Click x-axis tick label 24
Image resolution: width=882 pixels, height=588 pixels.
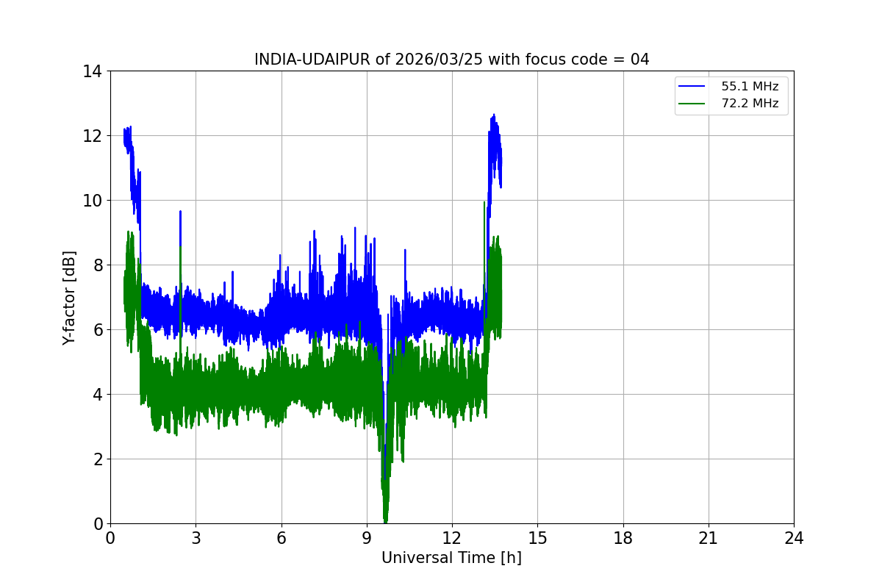pos(794,538)
